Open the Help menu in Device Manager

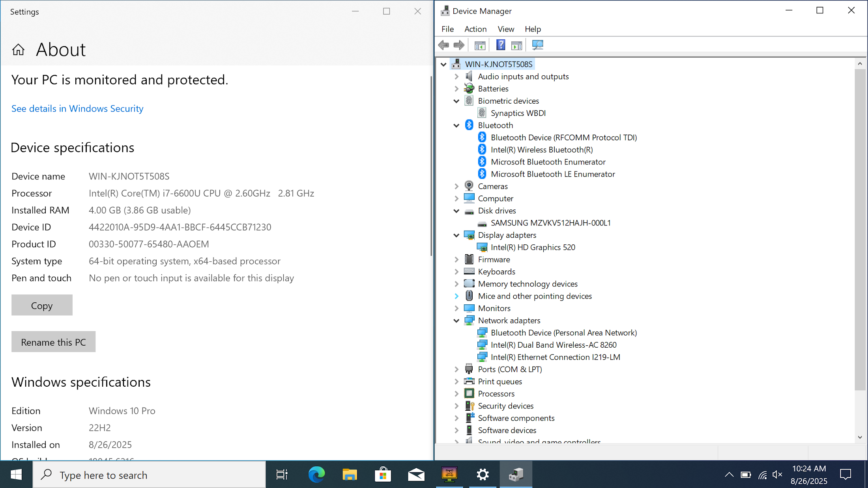click(x=533, y=29)
